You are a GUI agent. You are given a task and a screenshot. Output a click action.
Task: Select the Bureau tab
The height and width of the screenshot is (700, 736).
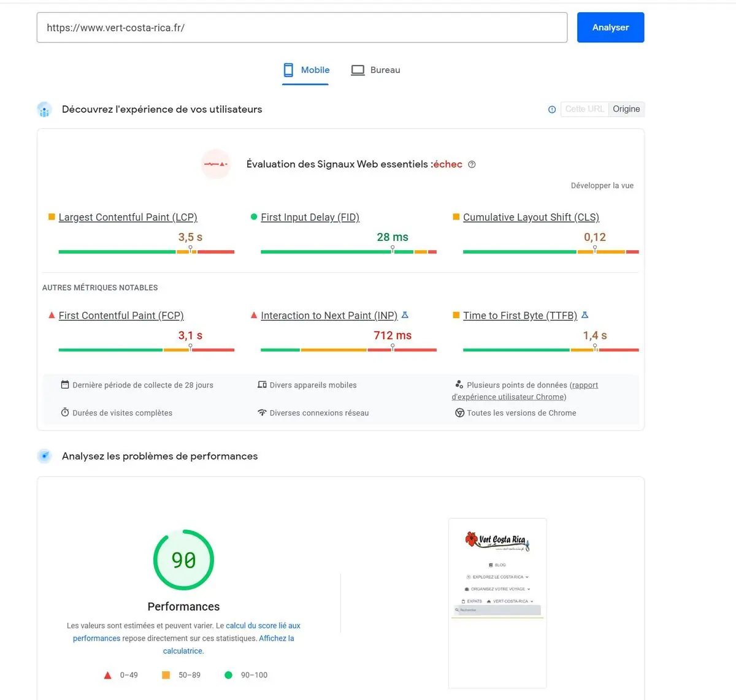pyautogui.click(x=375, y=70)
